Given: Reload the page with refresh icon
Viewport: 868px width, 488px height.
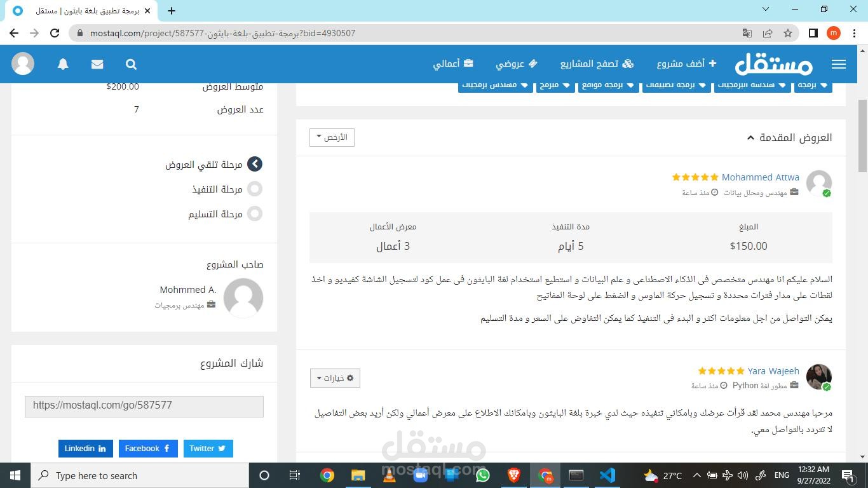Looking at the screenshot, I should pos(55,33).
